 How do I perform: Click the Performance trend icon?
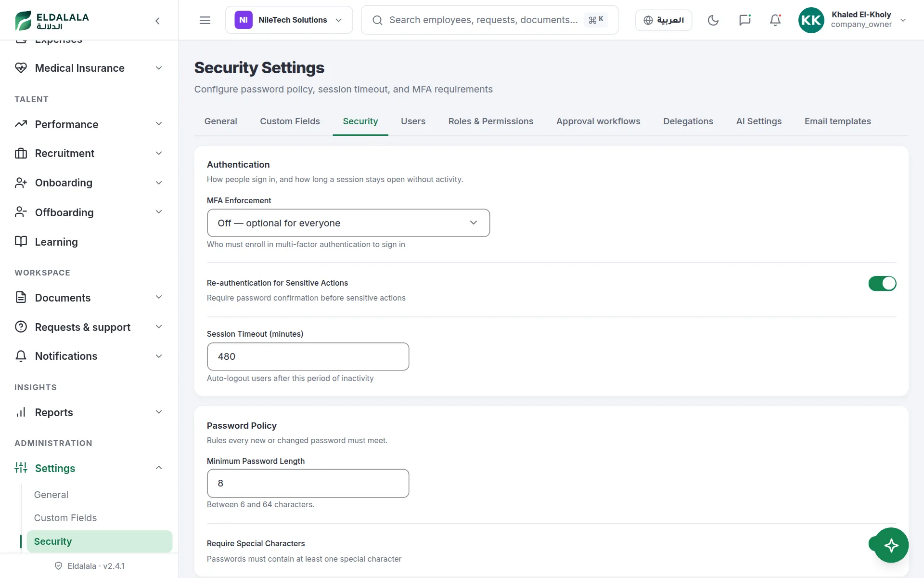click(21, 124)
